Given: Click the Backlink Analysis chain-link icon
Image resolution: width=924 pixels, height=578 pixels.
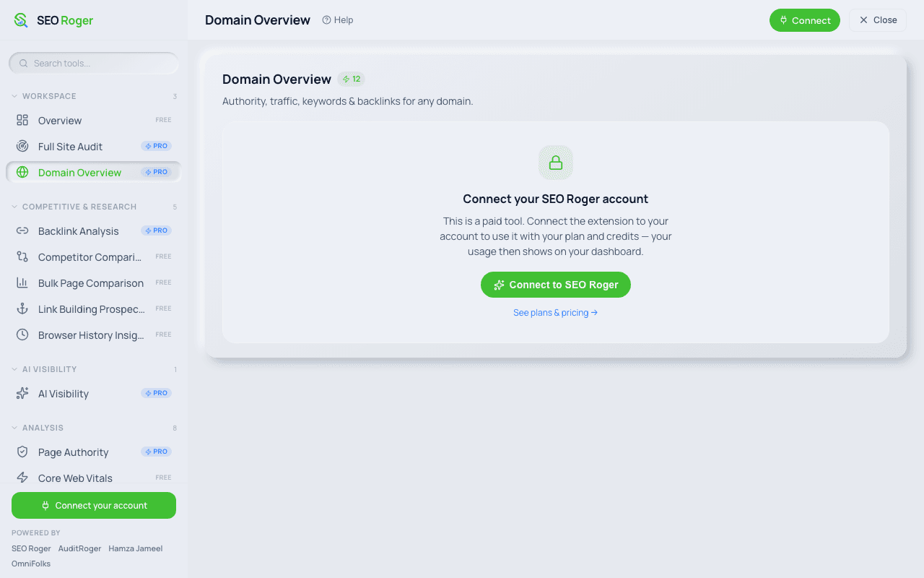Looking at the screenshot, I should [x=22, y=230].
